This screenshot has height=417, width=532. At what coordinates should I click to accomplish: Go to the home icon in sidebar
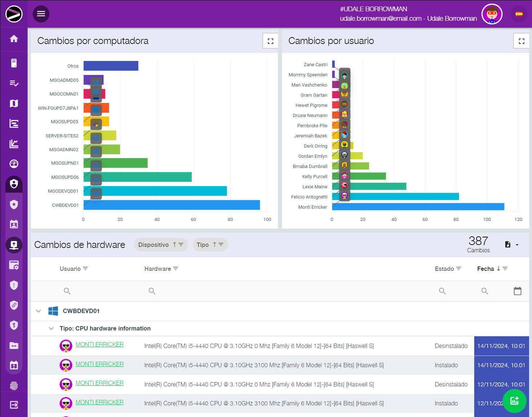tap(14, 39)
